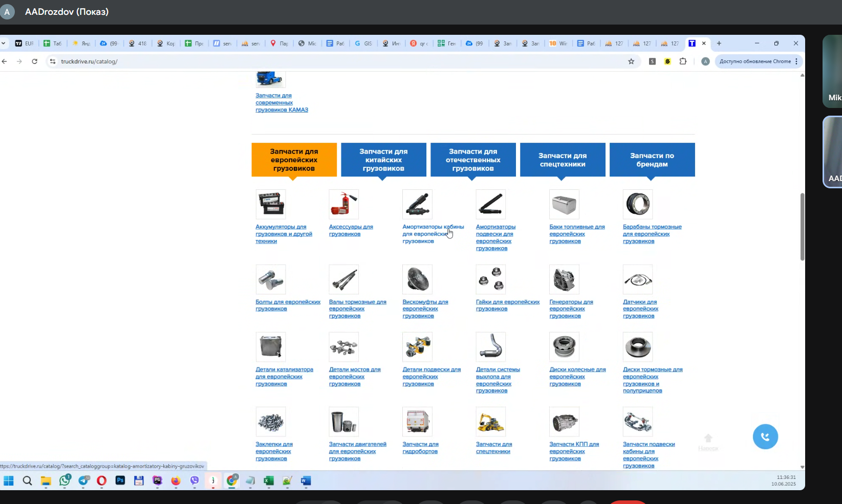Select tab Запчасти для спецтехники

coord(563,160)
